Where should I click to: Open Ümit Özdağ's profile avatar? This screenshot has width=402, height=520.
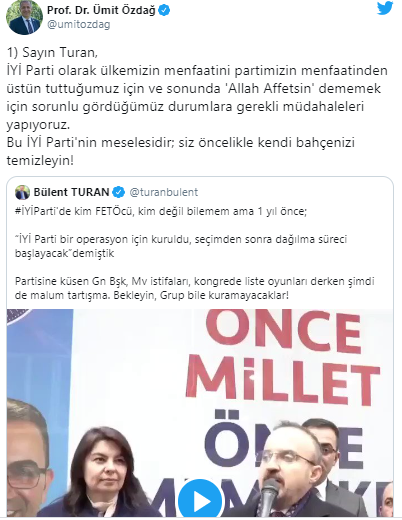pos(25,17)
